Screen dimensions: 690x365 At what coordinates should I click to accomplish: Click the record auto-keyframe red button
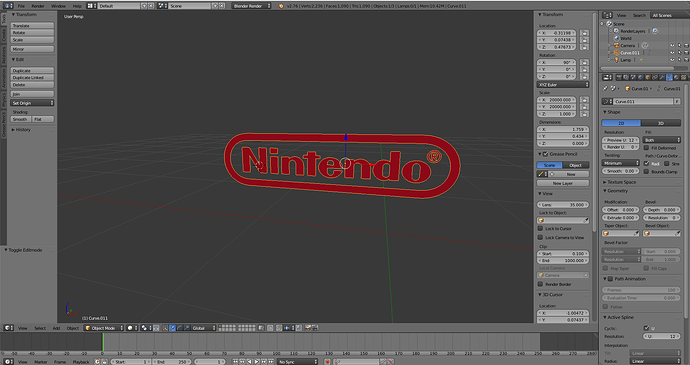(x=327, y=361)
